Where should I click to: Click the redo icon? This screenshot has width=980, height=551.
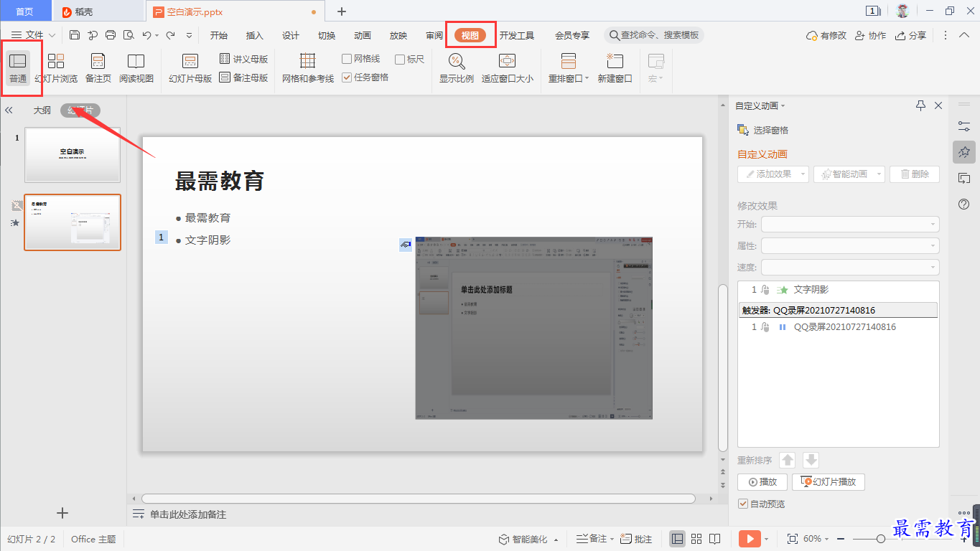tap(171, 35)
